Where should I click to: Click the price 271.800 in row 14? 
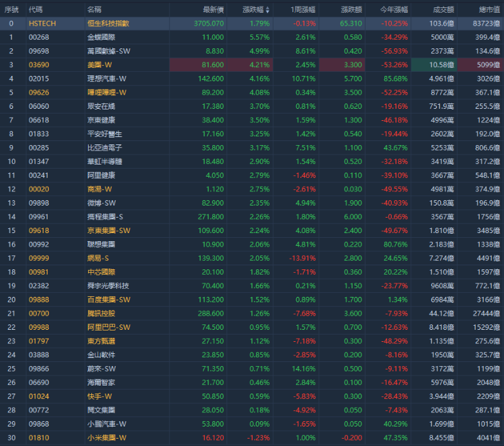point(211,217)
